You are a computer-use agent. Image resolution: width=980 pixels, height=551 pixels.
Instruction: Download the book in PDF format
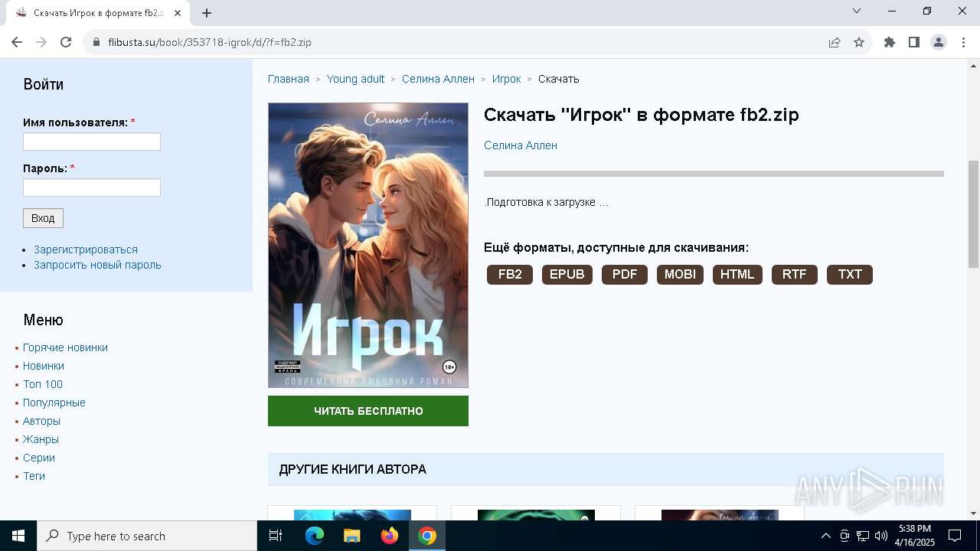(x=625, y=275)
